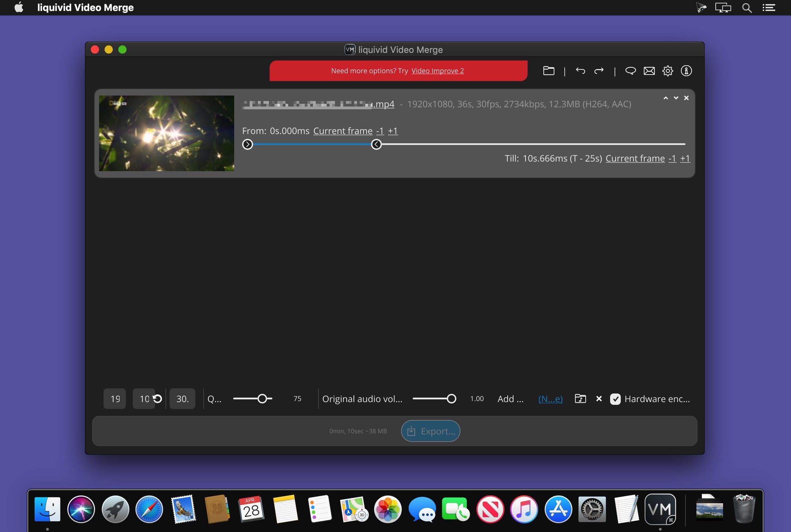Step the Till point forward one frame
This screenshot has height=532, width=791.
click(685, 158)
